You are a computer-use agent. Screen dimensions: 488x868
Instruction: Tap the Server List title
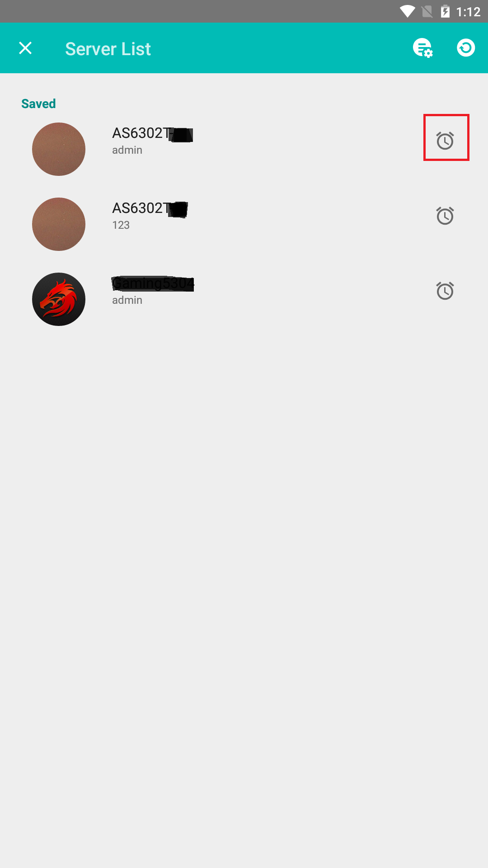pos(108,49)
